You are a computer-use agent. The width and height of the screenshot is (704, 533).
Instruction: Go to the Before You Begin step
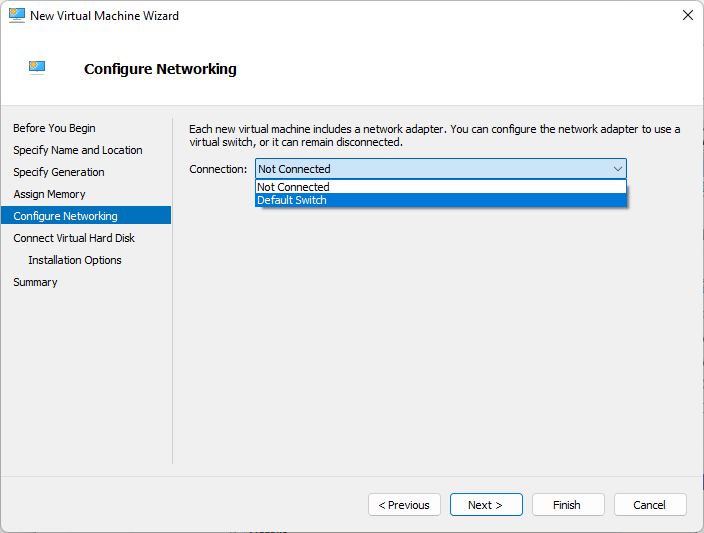coord(54,128)
